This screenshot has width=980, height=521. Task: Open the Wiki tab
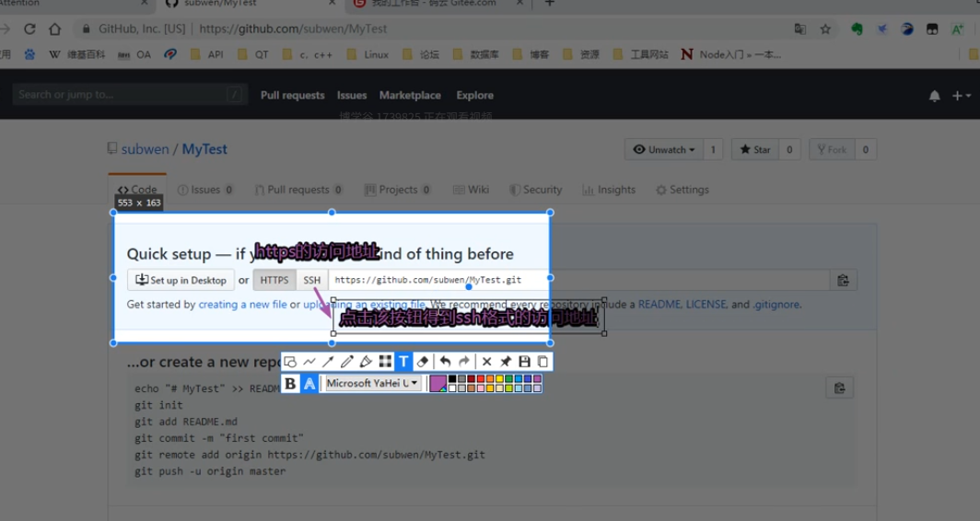(472, 190)
